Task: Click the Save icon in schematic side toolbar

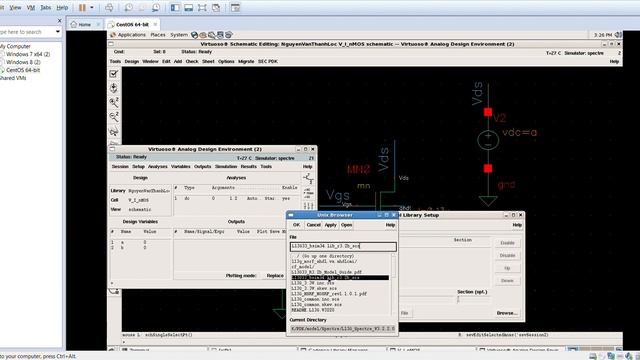Action: (114, 88)
